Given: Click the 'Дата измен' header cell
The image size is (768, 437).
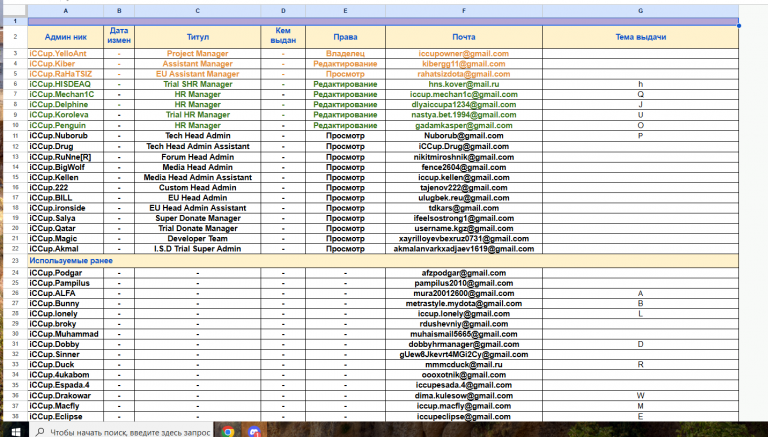Looking at the screenshot, I should click(119, 37).
